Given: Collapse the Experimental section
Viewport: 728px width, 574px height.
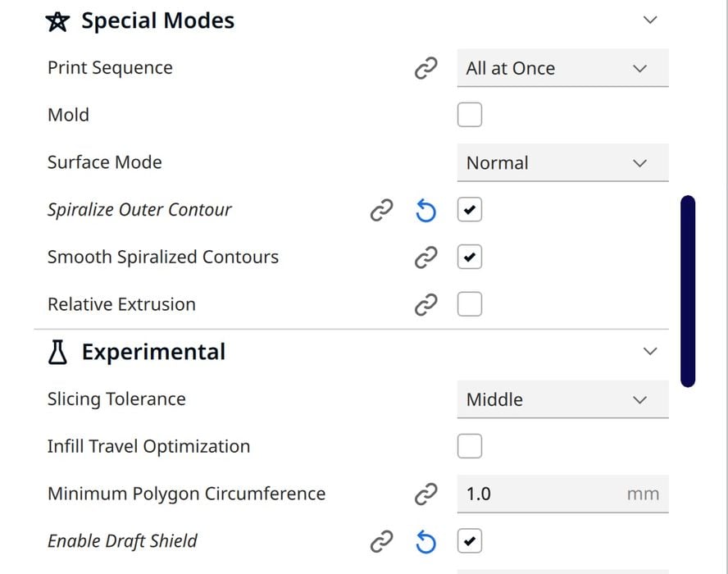Looking at the screenshot, I should pos(650,352).
